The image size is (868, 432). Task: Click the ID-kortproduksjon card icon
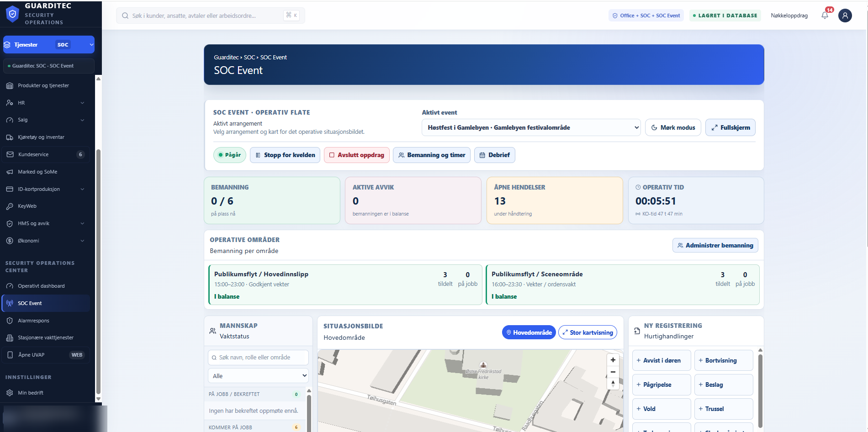(10, 189)
